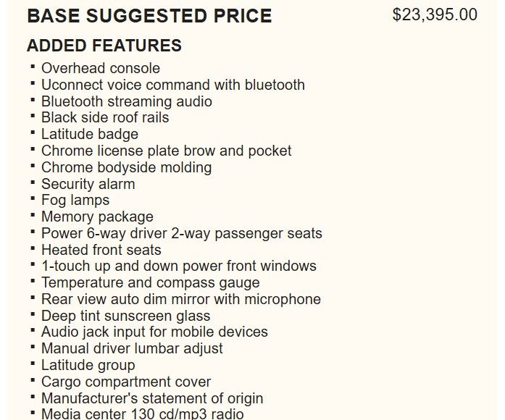Click the $23,395.00 price value
Viewport: 505px width, 420px height.
tap(434, 14)
